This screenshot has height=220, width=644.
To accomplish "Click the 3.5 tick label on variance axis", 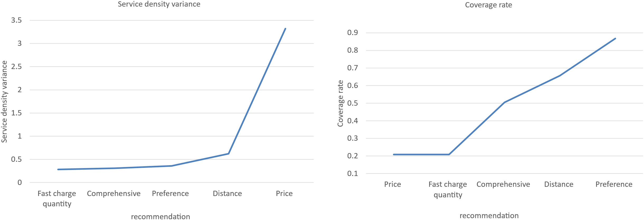I will [16, 20].
